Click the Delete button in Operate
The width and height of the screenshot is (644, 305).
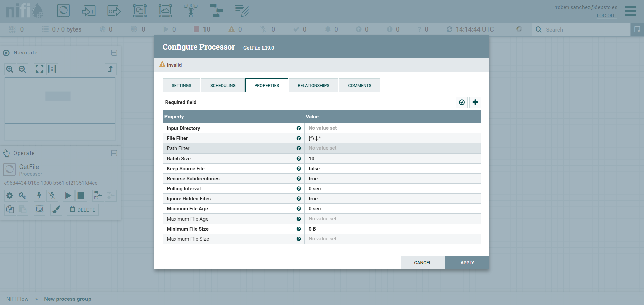(82, 210)
